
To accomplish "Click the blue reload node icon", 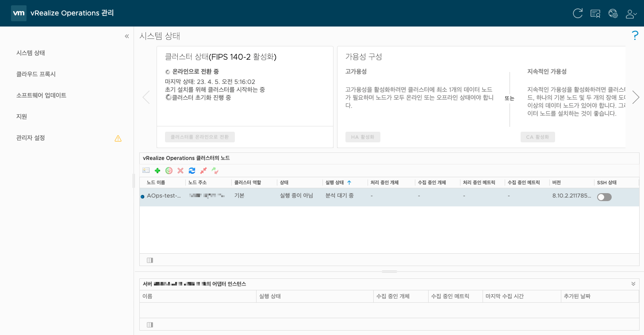I will click(x=192, y=170).
